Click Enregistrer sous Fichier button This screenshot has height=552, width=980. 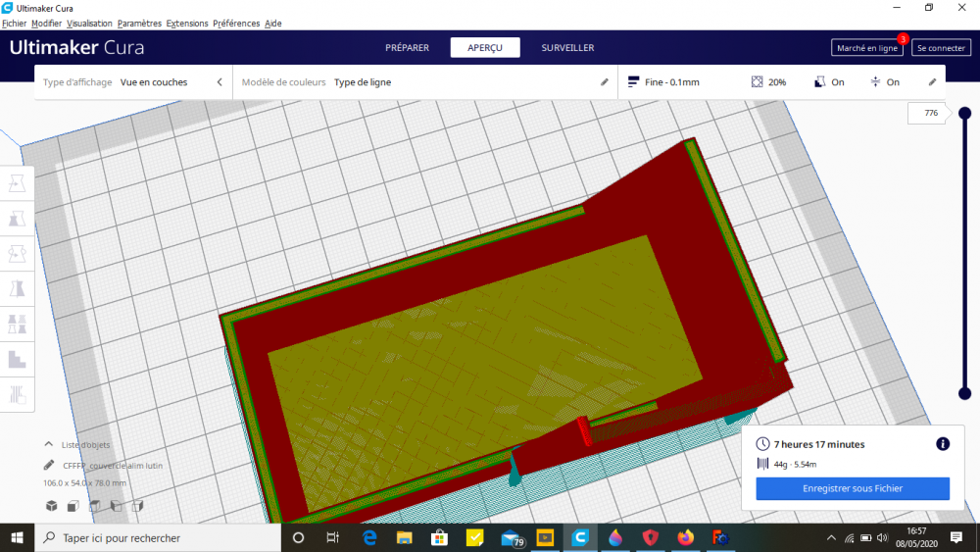[853, 488]
